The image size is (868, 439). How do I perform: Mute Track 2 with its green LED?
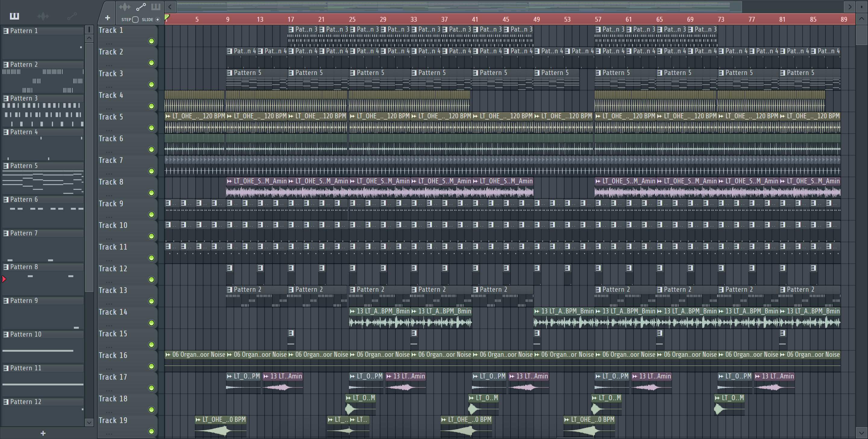151,63
